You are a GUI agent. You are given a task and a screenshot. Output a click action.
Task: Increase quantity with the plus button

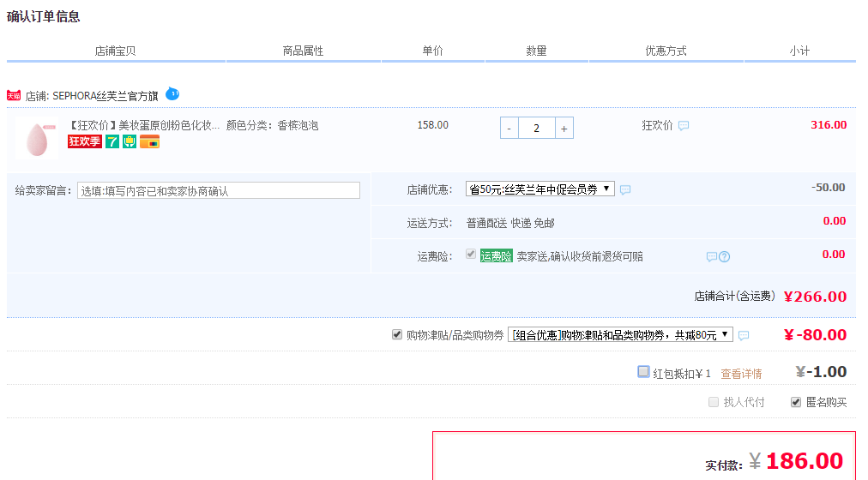(x=564, y=129)
